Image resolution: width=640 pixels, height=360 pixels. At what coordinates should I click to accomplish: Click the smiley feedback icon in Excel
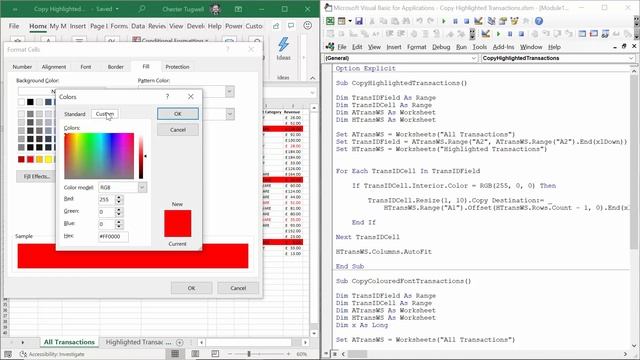(x=307, y=26)
